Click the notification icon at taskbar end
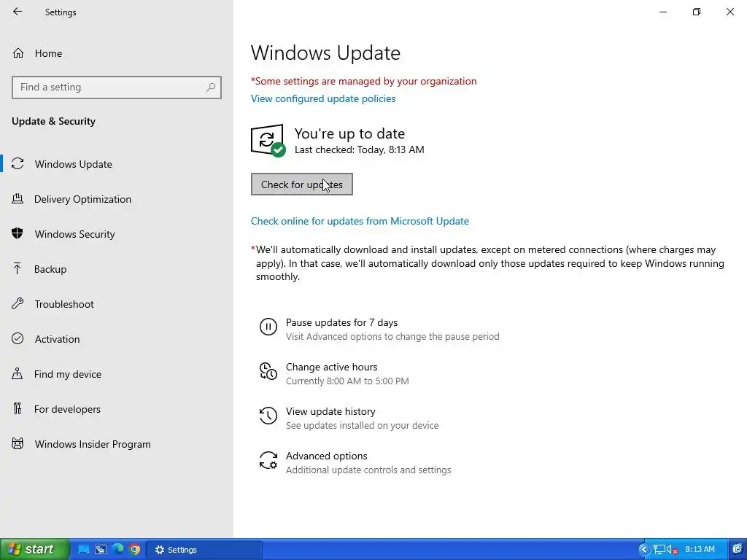 coord(738,549)
